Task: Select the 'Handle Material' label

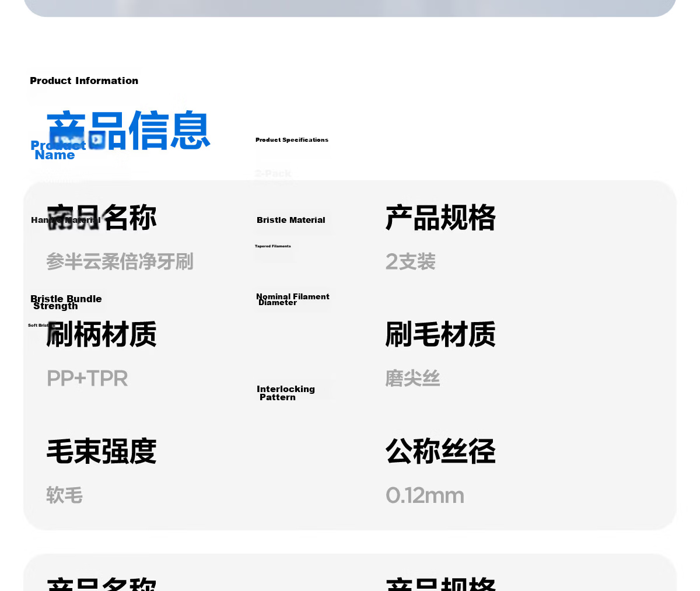Action: click(66, 220)
